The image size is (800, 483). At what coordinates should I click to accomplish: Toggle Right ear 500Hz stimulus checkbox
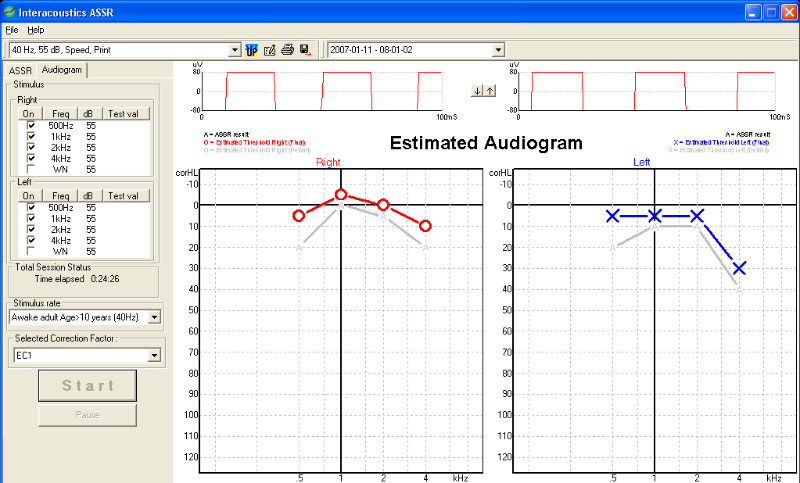[x=29, y=125]
